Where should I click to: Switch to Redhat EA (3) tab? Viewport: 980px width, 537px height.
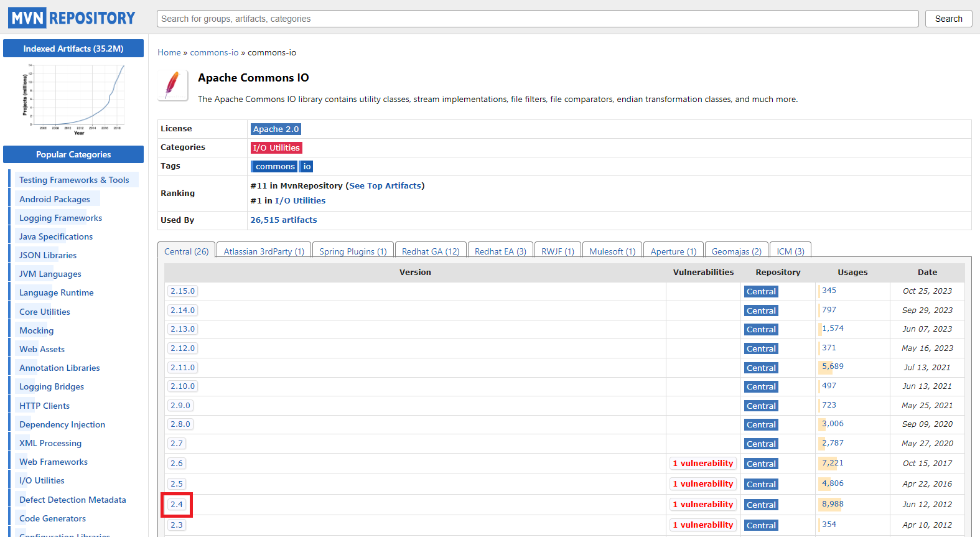tap(500, 251)
